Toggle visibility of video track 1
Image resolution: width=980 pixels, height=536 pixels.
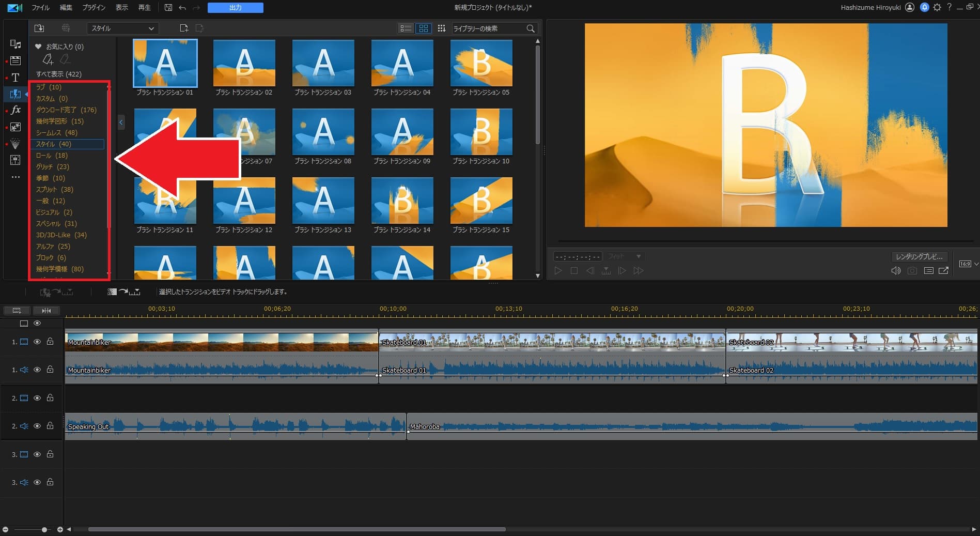coord(37,342)
